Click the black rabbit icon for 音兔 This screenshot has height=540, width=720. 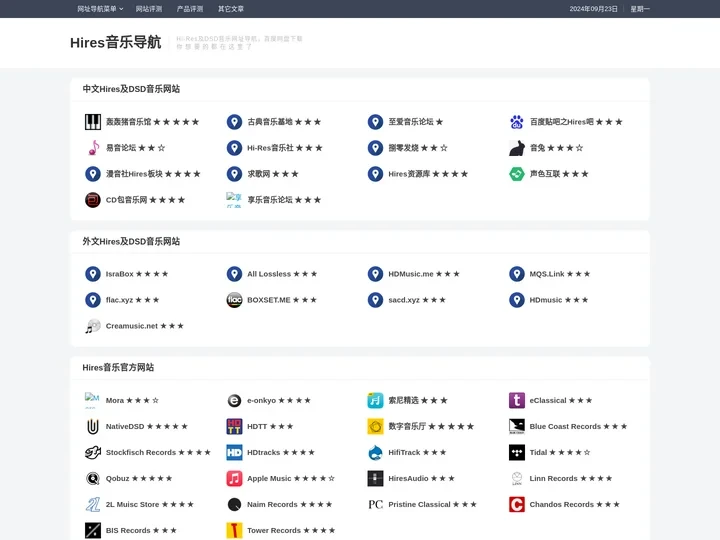[517, 148]
